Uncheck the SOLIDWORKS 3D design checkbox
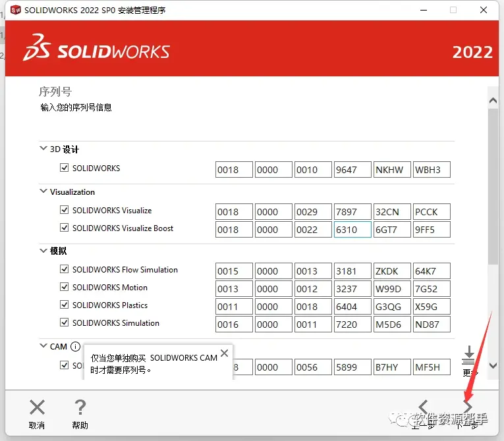 65,168
